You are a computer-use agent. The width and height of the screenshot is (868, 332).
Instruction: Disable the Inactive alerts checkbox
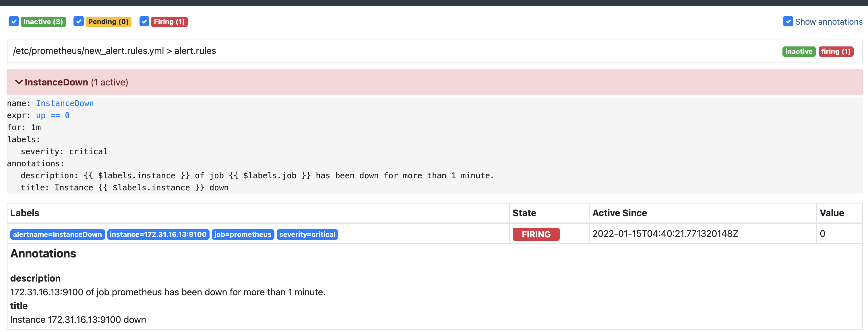pyautogui.click(x=13, y=21)
